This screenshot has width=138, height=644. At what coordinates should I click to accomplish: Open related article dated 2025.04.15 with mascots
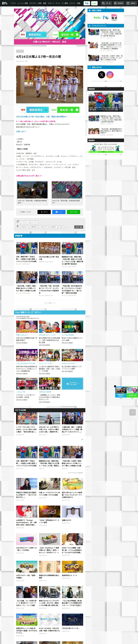(x=106, y=102)
